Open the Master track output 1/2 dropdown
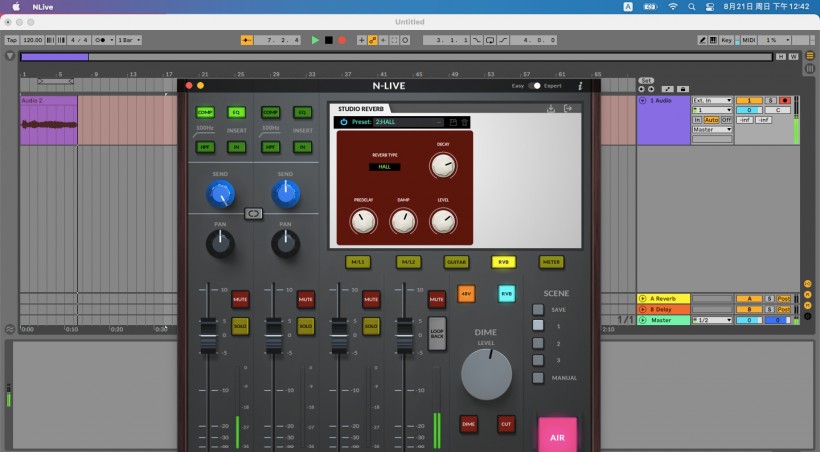The image size is (820, 452). click(711, 320)
